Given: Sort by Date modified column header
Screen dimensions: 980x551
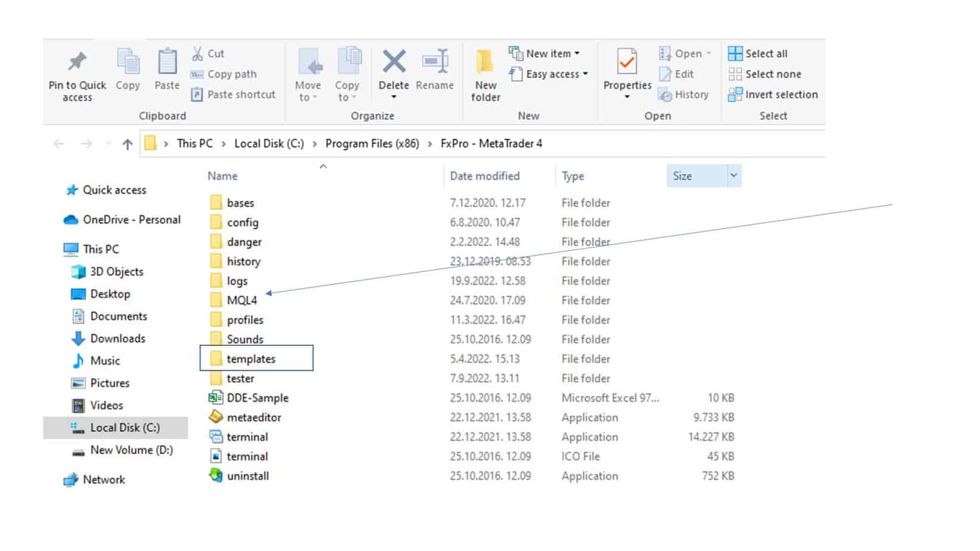Looking at the screenshot, I should click(x=485, y=176).
